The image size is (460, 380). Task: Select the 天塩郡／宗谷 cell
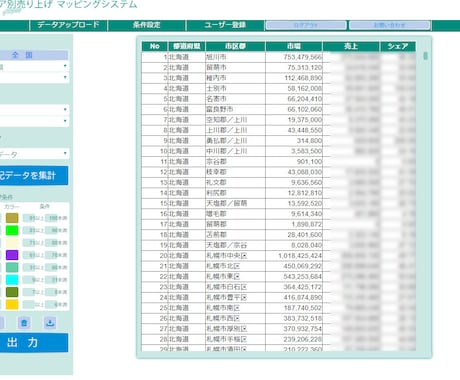click(235, 245)
